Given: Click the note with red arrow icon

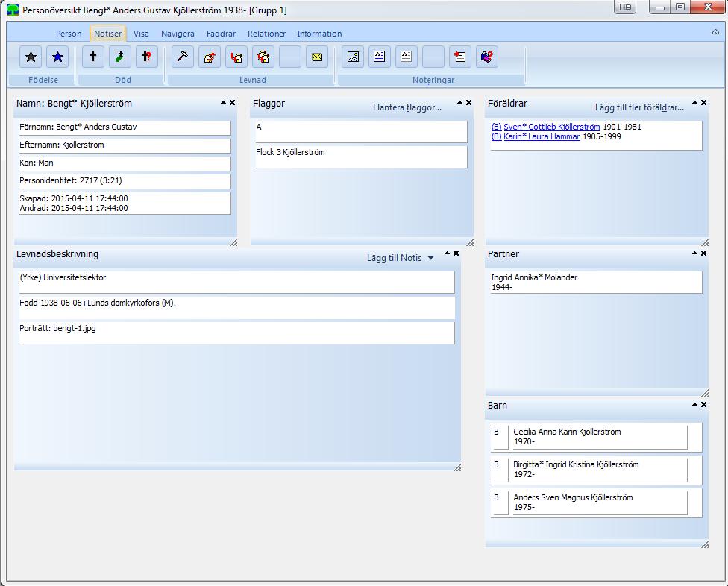Looking at the screenshot, I should point(460,57).
